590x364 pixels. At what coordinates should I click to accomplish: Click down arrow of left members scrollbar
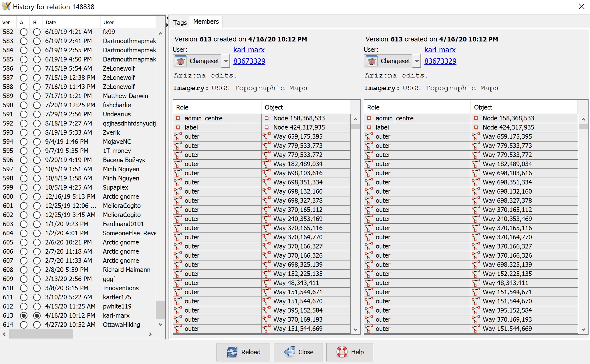coord(355,329)
